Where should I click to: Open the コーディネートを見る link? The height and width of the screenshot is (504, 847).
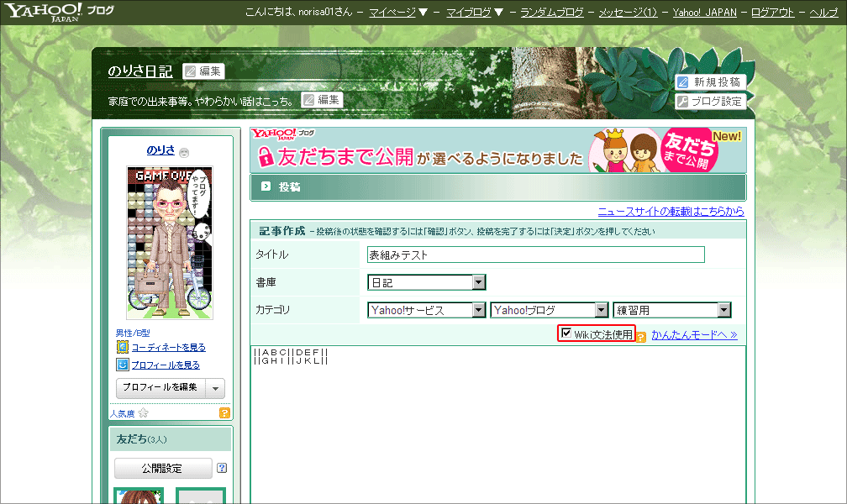(169, 348)
